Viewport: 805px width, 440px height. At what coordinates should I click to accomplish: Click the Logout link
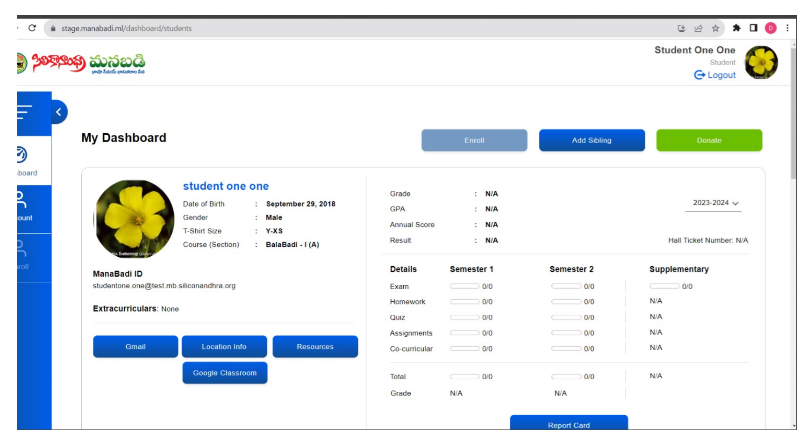click(x=714, y=75)
